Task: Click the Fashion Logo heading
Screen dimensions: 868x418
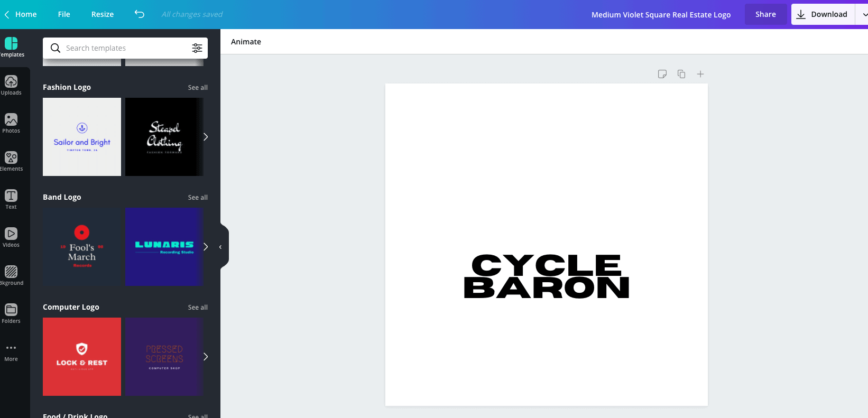Action: (x=67, y=87)
